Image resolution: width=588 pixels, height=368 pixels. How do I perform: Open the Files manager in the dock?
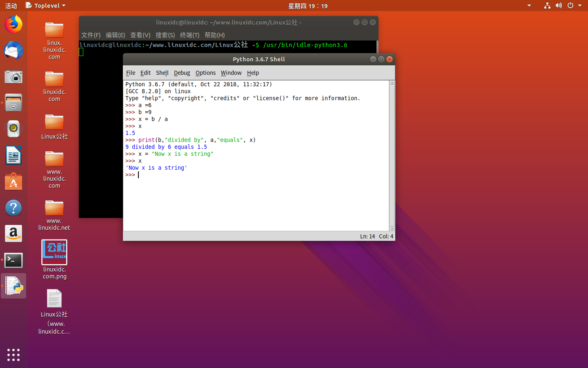(13, 103)
